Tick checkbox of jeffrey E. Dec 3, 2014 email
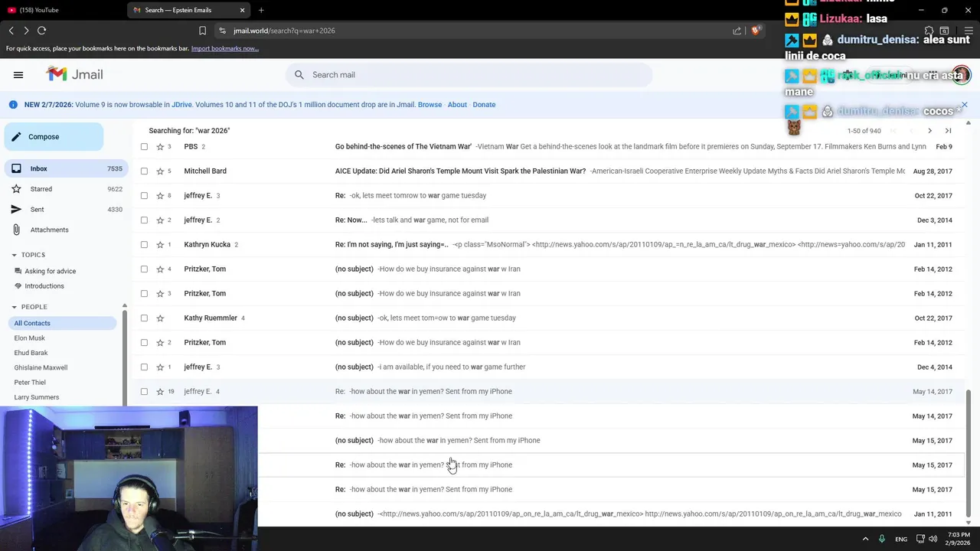The image size is (980, 551). tap(144, 220)
